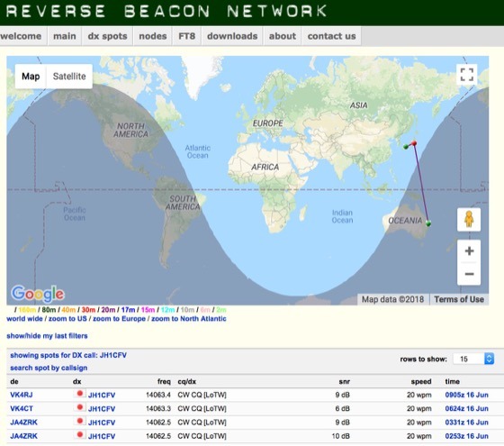Switch map to Map view
Screen dimensions: 504x446
pyautogui.click(x=31, y=77)
